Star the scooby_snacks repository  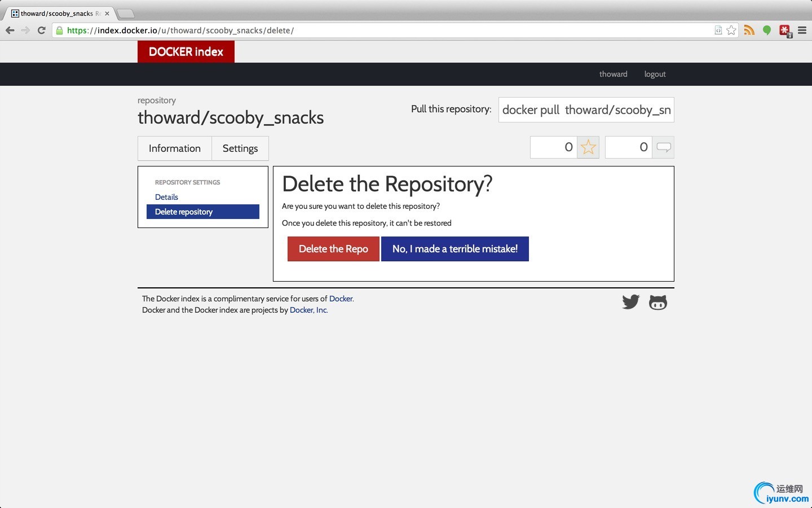click(x=588, y=147)
